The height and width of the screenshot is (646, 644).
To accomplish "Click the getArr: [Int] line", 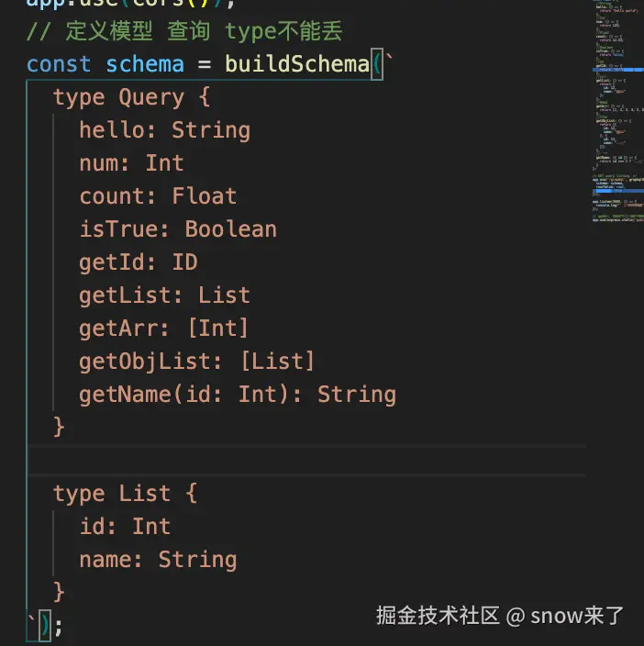I will coord(164,329).
